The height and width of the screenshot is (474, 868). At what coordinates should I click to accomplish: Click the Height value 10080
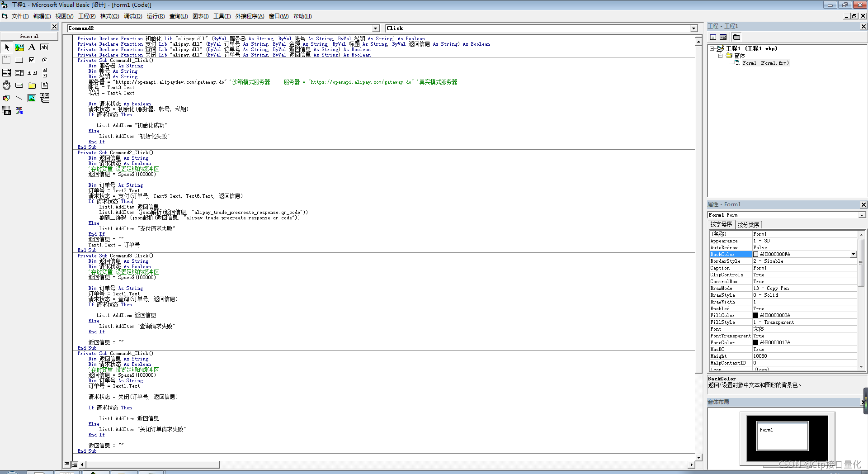[x=760, y=356]
